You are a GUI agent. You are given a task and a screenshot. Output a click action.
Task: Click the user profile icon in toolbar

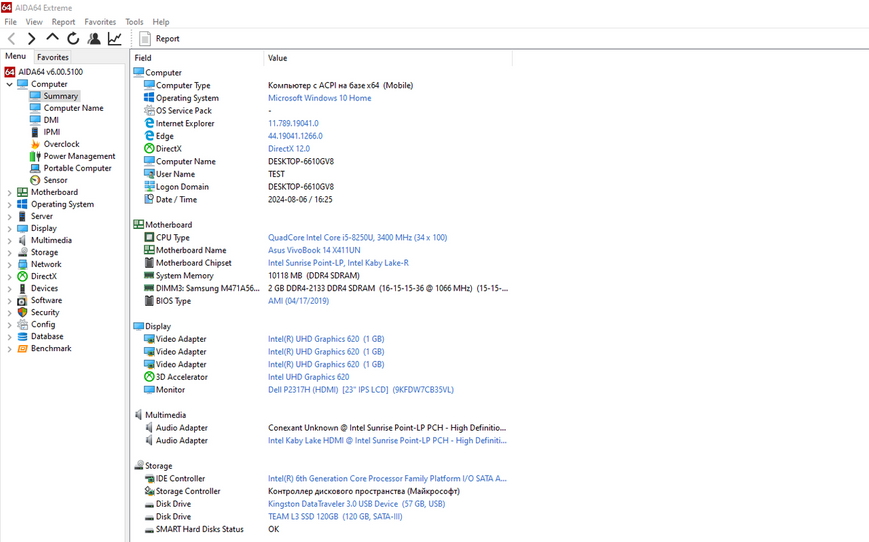(94, 38)
